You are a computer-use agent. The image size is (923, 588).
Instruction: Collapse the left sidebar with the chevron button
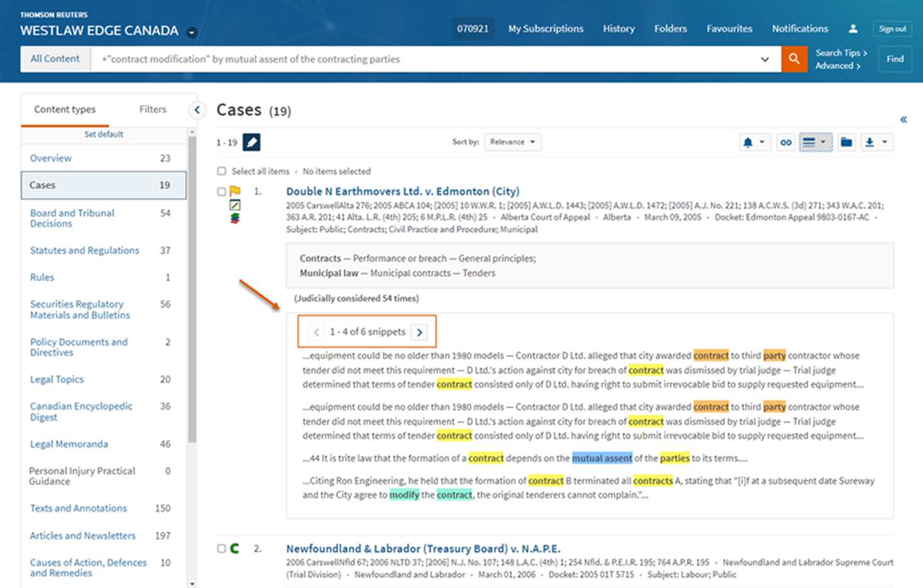197,110
